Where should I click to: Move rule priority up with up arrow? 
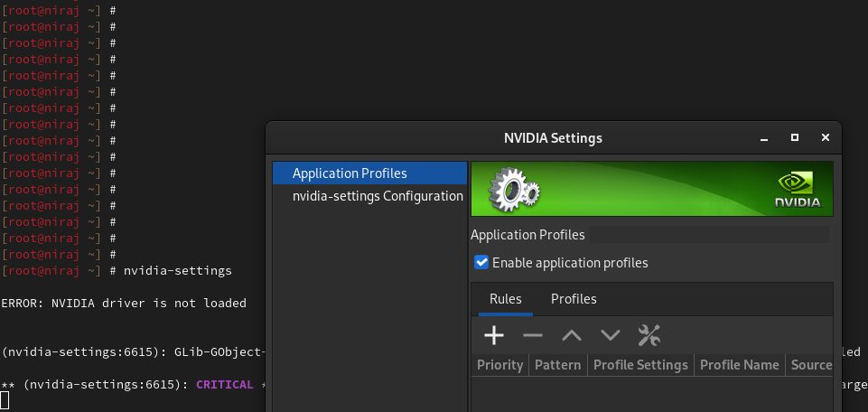[x=571, y=335]
